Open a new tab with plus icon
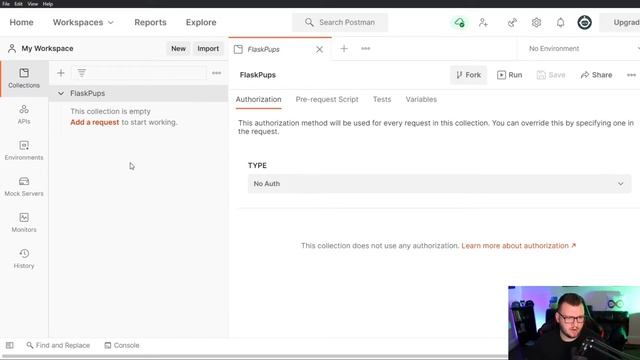 tap(344, 49)
